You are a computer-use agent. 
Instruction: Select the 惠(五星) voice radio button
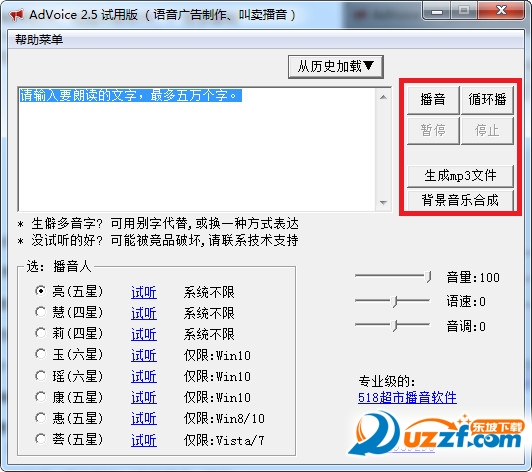pos(40,418)
